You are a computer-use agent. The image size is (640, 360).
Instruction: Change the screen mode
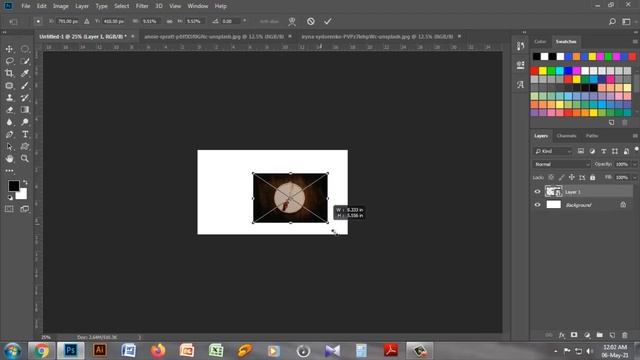pos(24,209)
